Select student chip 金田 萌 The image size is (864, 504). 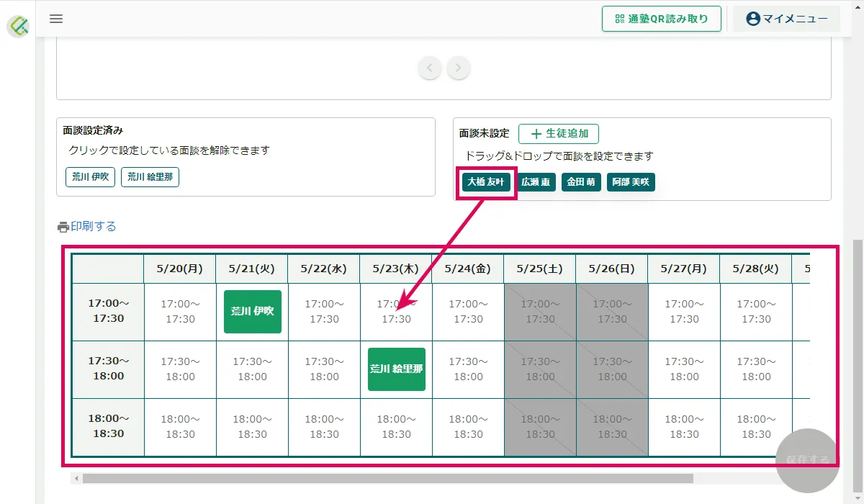click(581, 182)
